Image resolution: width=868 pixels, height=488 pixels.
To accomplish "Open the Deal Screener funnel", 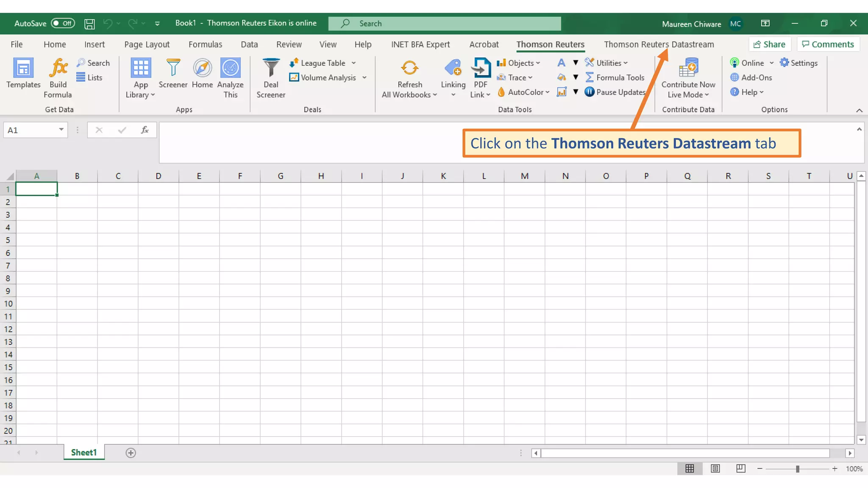I will coord(271,68).
